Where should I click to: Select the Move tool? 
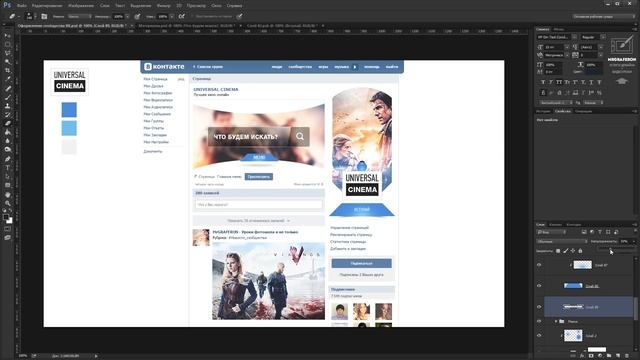[7, 36]
